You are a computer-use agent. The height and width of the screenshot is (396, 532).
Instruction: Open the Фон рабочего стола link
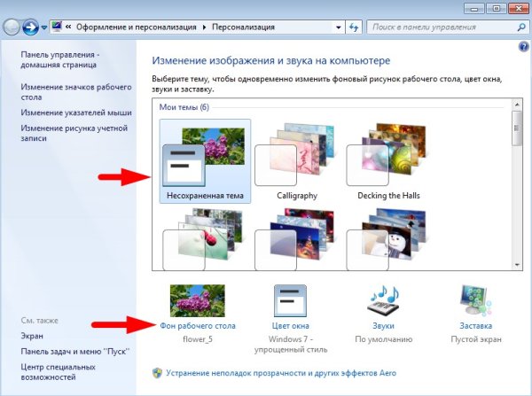[198, 326]
